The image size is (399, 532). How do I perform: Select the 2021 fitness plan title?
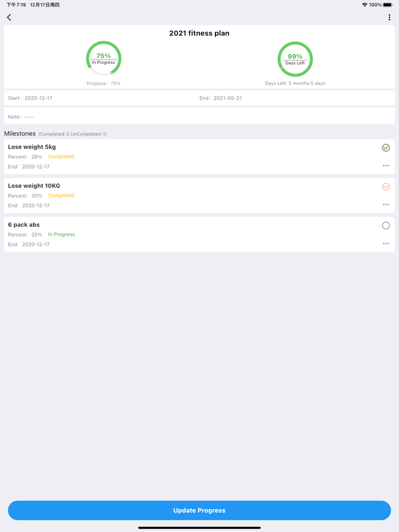click(x=199, y=33)
